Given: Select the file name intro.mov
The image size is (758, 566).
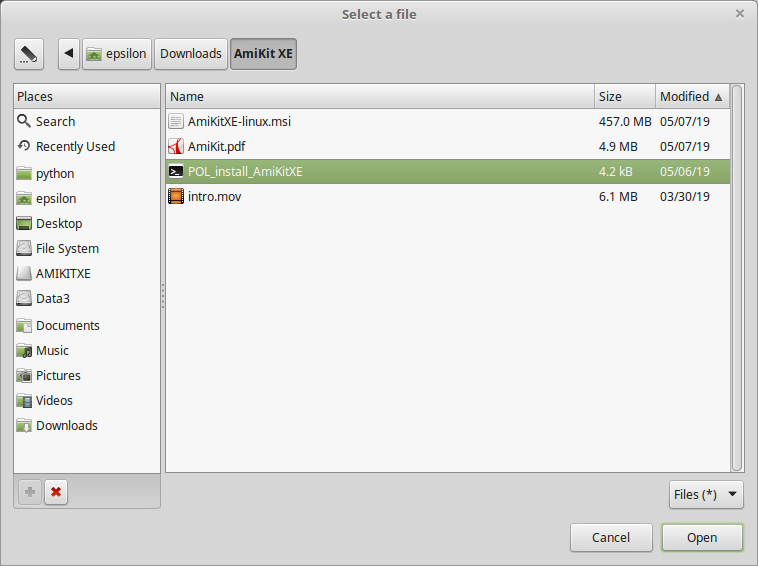Looking at the screenshot, I should pyautogui.click(x=215, y=197).
